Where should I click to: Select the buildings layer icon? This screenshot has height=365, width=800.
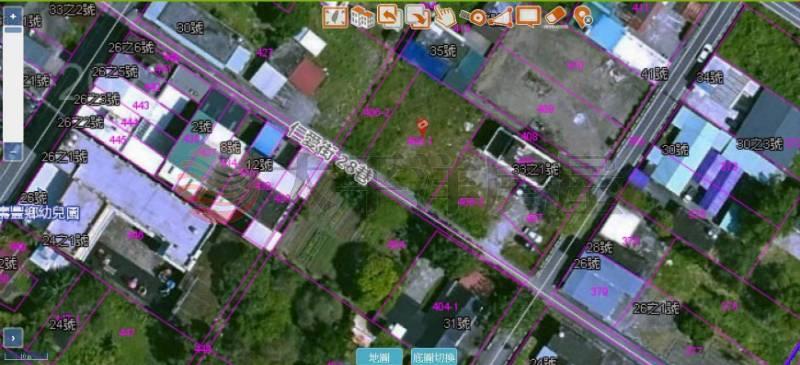pyautogui.click(x=363, y=17)
